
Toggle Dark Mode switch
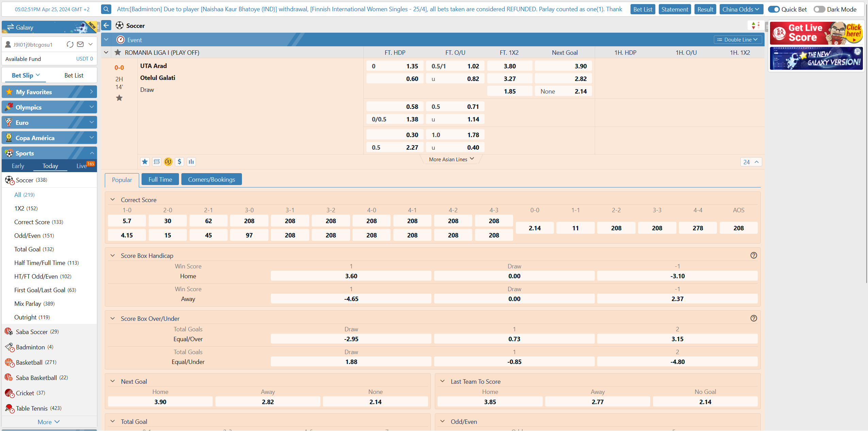tap(819, 9)
